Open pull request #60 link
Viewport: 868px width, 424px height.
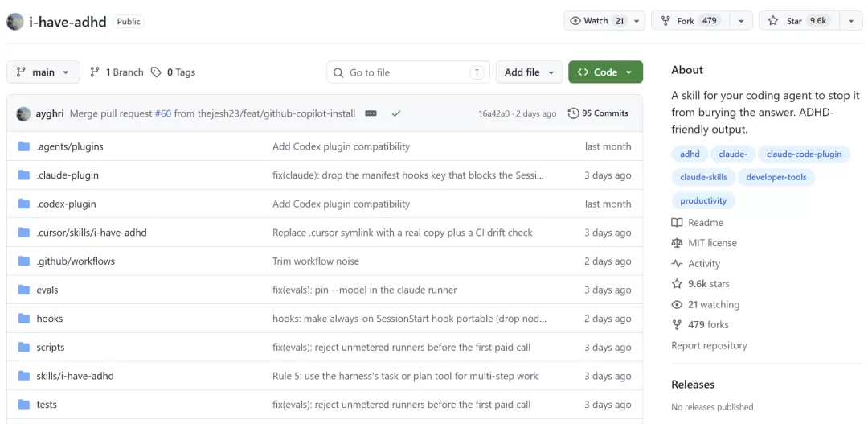point(162,113)
